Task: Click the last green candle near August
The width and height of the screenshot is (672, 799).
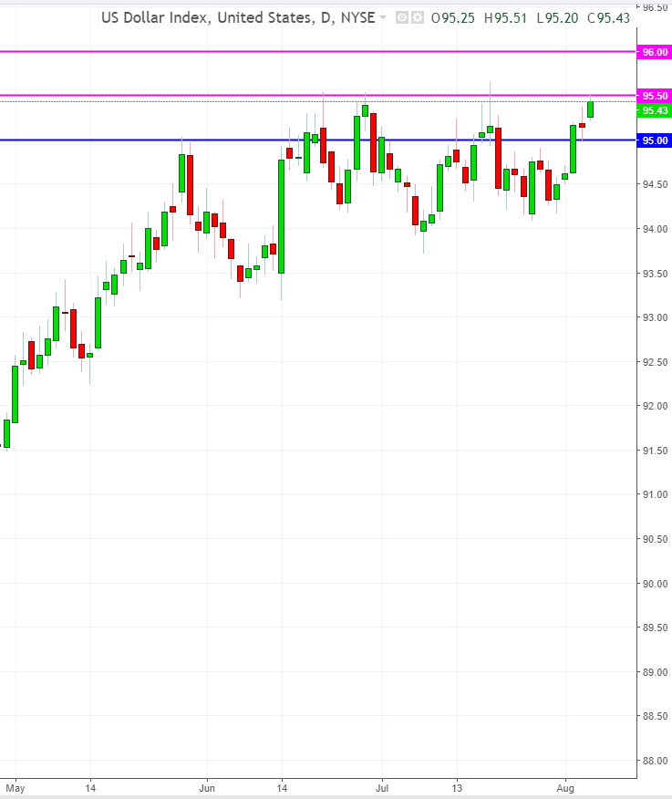Action: (x=591, y=109)
